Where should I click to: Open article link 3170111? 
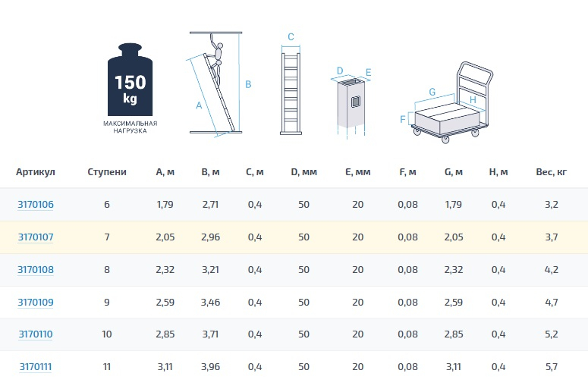36,367
